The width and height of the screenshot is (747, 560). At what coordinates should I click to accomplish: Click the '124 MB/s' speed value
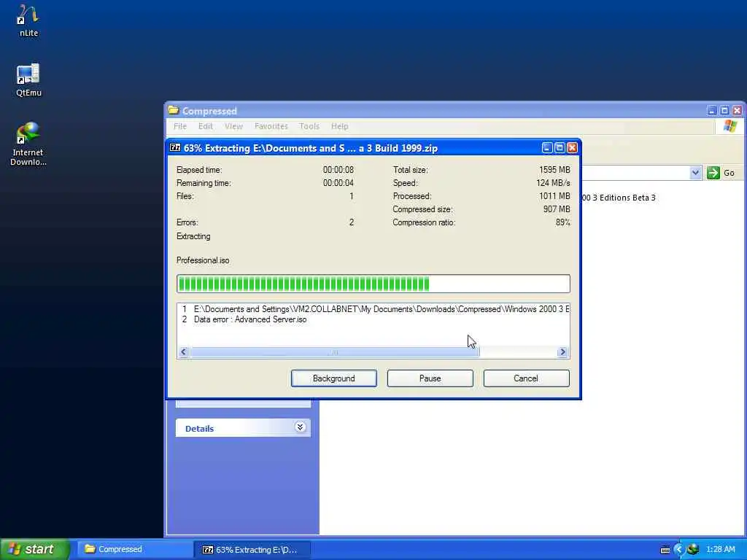[x=553, y=183]
